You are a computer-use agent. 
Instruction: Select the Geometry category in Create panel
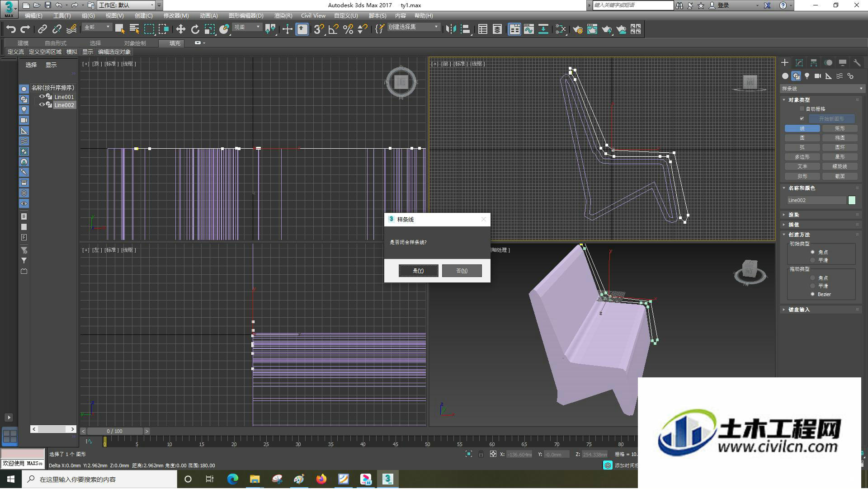785,76
